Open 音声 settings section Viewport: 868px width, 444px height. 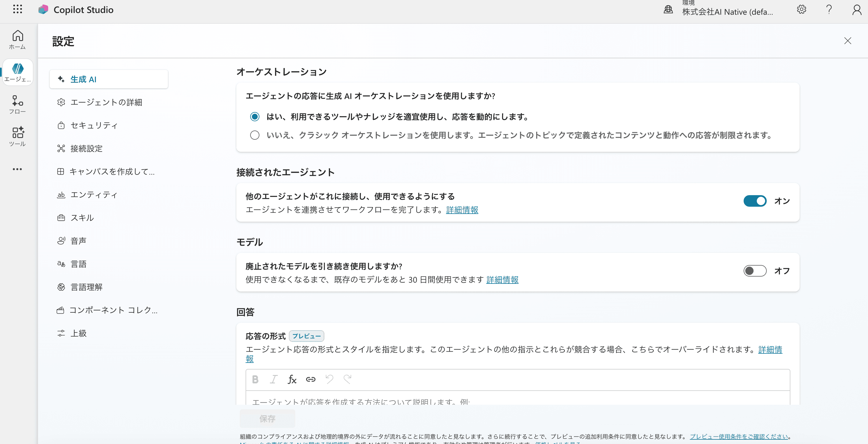tap(108, 241)
